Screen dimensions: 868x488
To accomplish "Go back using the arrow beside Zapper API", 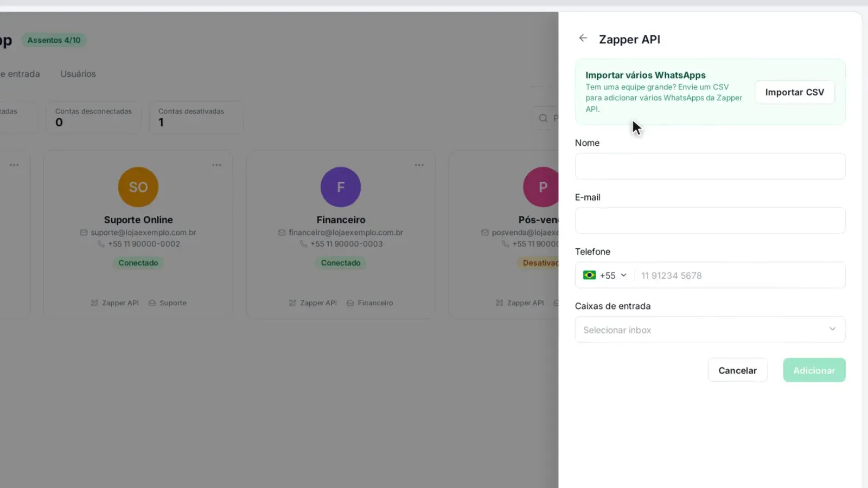I will pos(583,38).
